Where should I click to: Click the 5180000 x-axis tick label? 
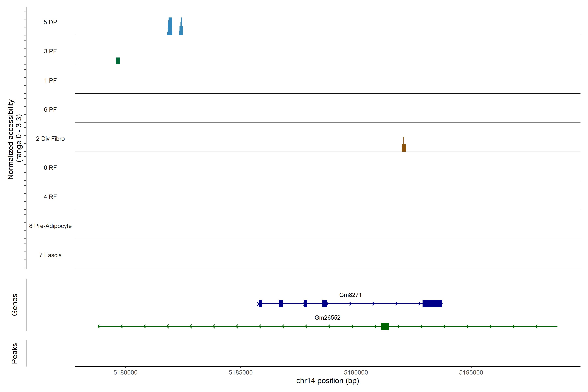125,372
